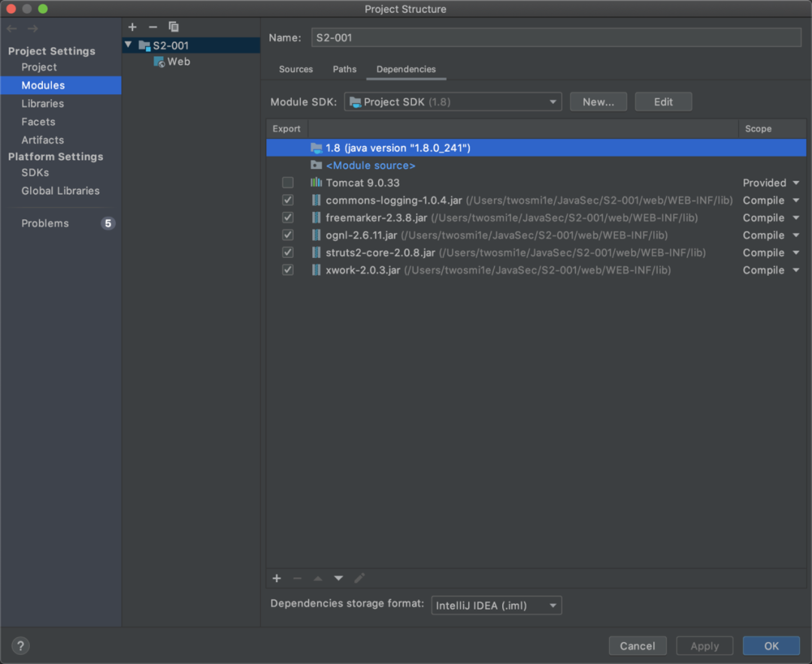Image resolution: width=812 pixels, height=664 pixels.
Task: Click the 1.8 JDK folder icon
Action: (316, 148)
